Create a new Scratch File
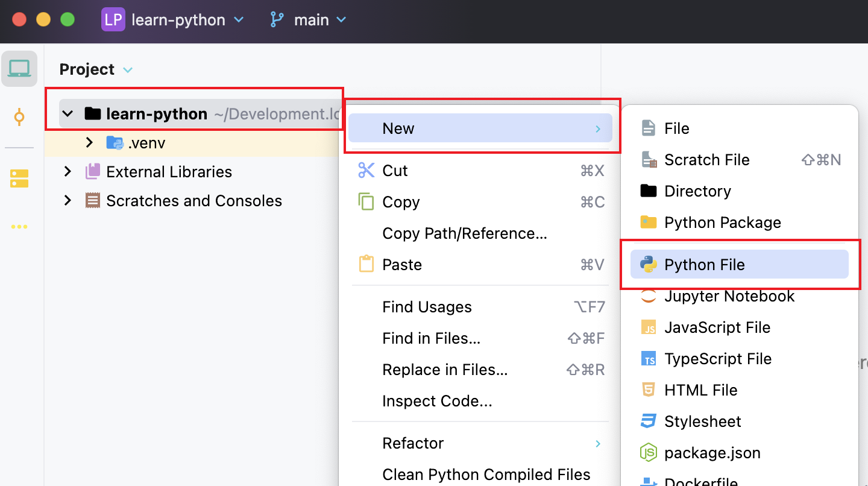Image resolution: width=868 pixels, height=486 pixels. click(x=740, y=160)
